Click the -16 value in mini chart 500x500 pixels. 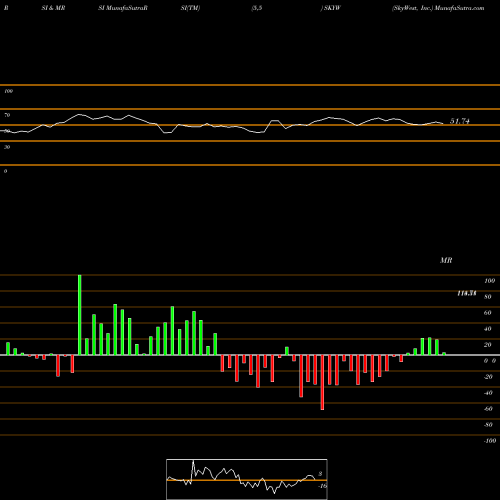[x=322, y=486]
